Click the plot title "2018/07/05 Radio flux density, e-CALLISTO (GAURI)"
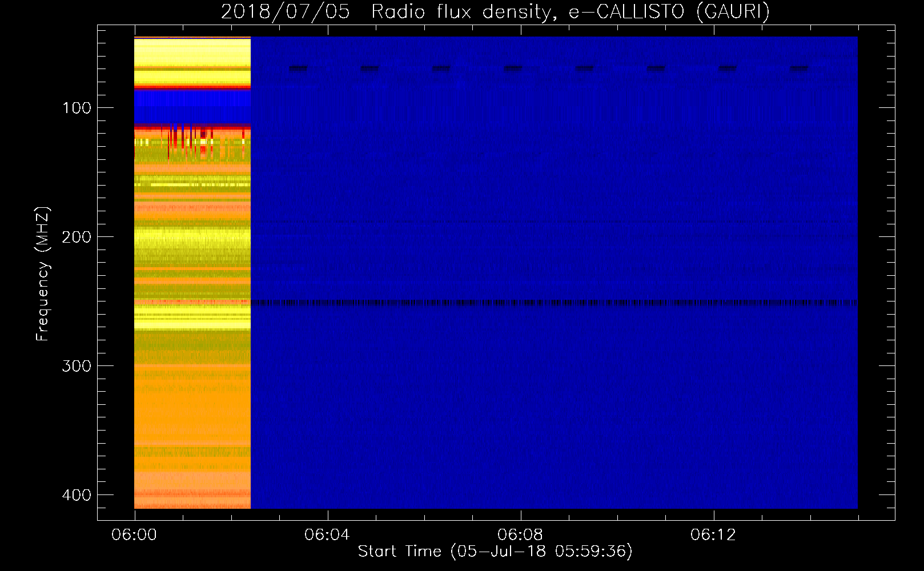 tap(495, 11)
